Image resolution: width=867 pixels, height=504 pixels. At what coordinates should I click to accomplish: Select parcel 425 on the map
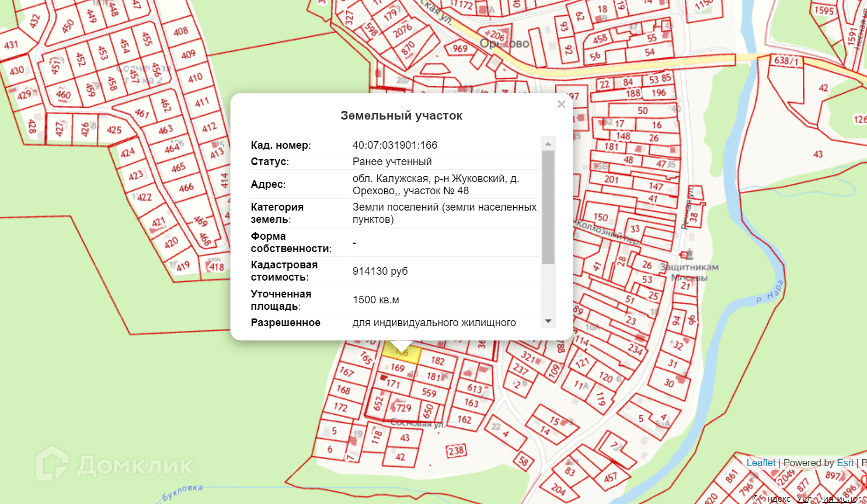[x=114, y=129]
